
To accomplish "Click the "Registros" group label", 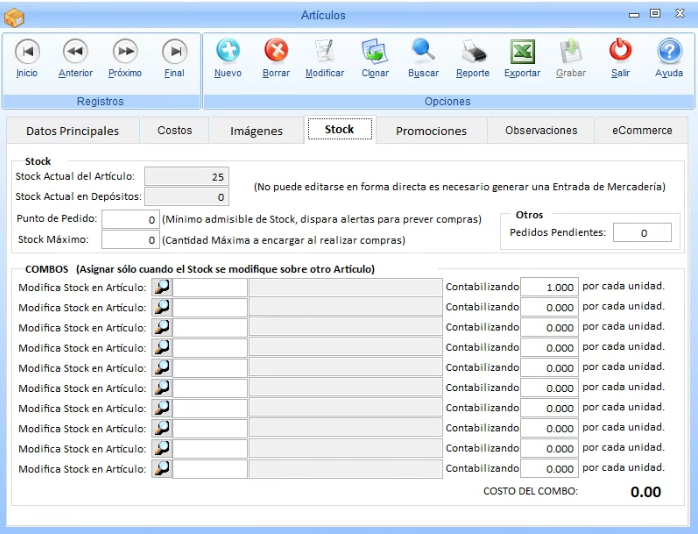I will point(100,101).
